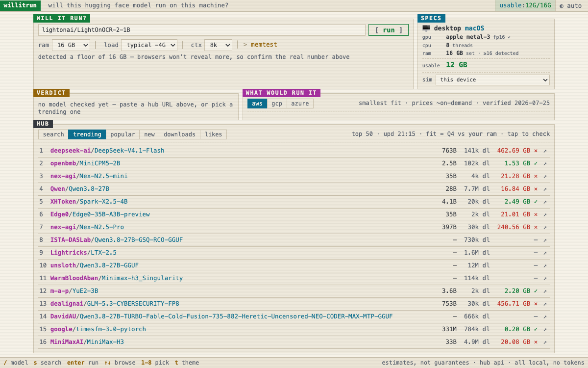The image size is (588, 368).
Task: Open external link arrow for Nex-N2.5-Pro row
Action: point(545,227)
